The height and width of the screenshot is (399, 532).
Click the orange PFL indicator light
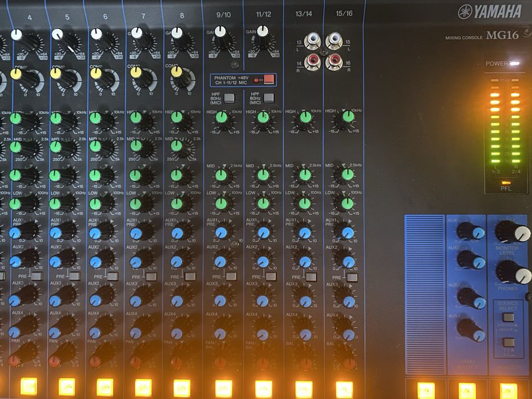(506, 182)
